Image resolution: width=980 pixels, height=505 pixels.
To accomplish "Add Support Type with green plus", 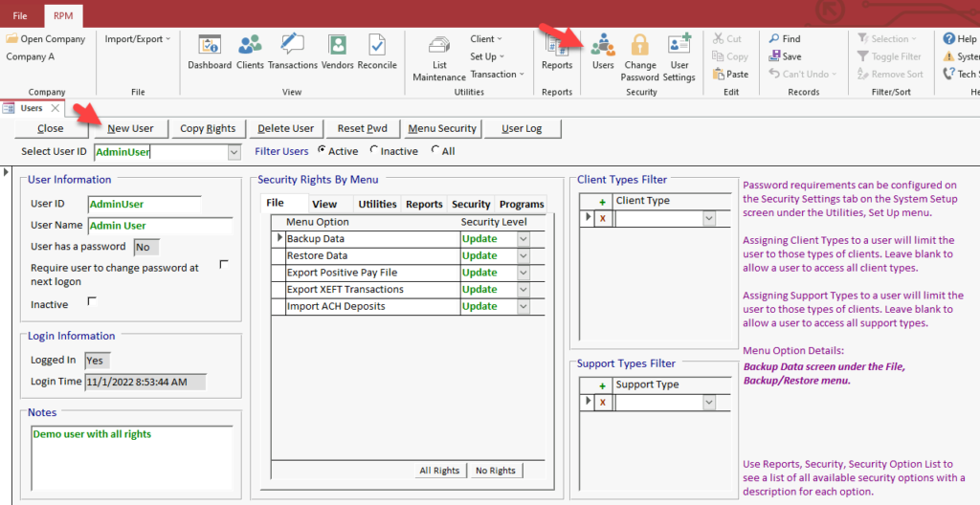I will tap(603, 386).
